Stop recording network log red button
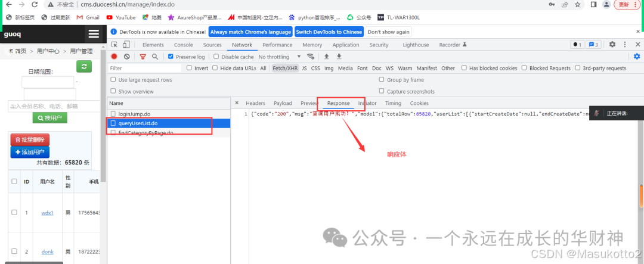This screenshot has width=644, height=264. pos(114,57)
